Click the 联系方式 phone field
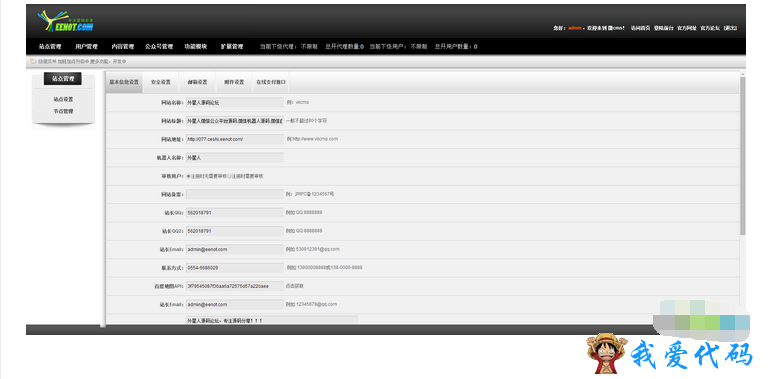 (x=234, y=268)
